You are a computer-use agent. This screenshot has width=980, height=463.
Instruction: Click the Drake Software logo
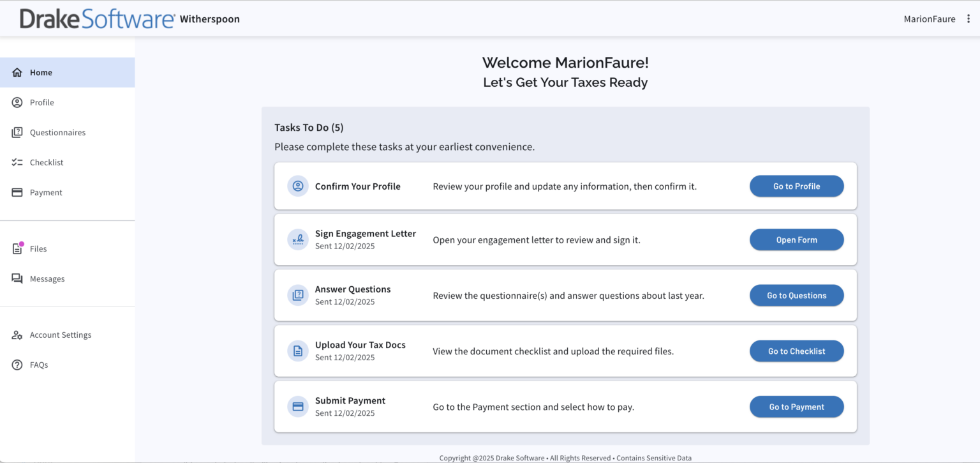[x=96, y=19]
